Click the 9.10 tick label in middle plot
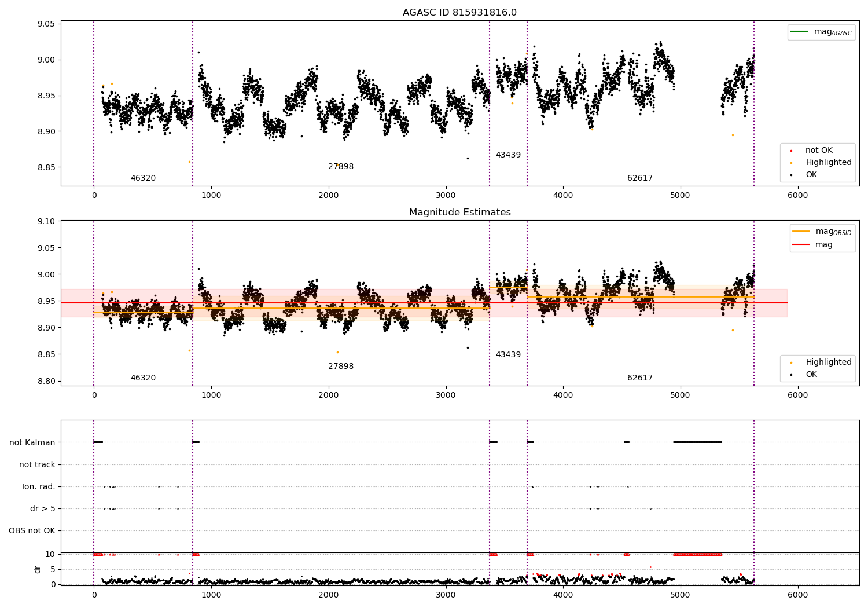 [x=46, y=222]
